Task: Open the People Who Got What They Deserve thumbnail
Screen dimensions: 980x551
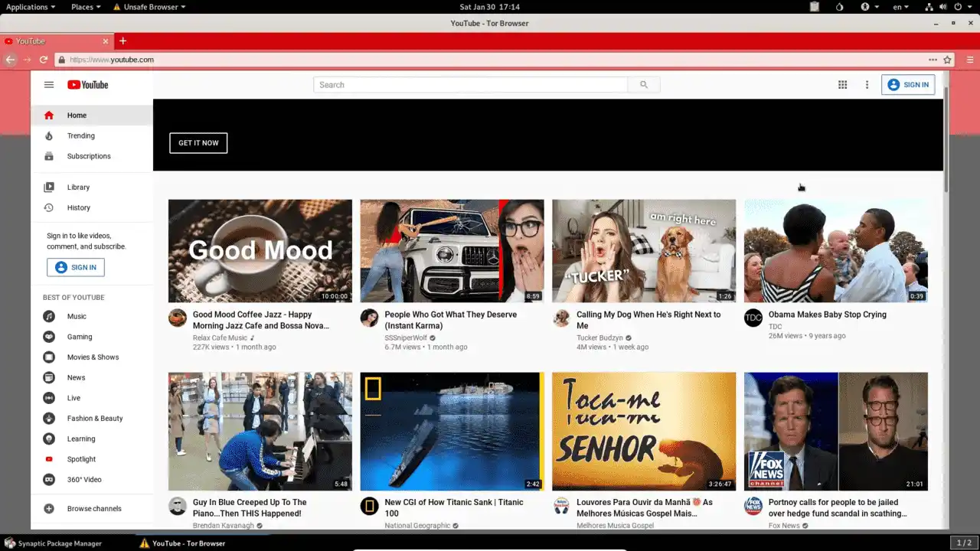Action: click(x=452, y=251)
